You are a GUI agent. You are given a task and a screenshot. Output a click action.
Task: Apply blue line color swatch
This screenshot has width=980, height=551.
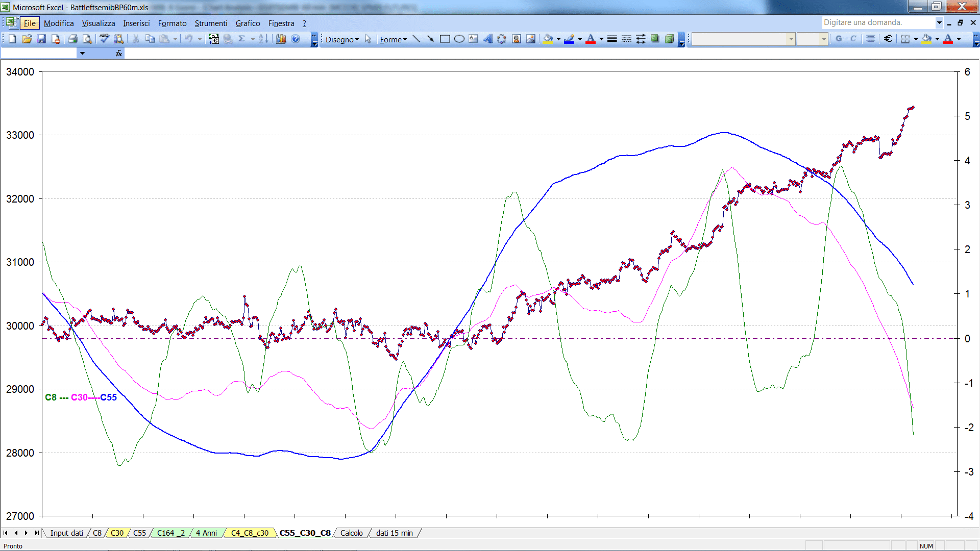point(569,39)
